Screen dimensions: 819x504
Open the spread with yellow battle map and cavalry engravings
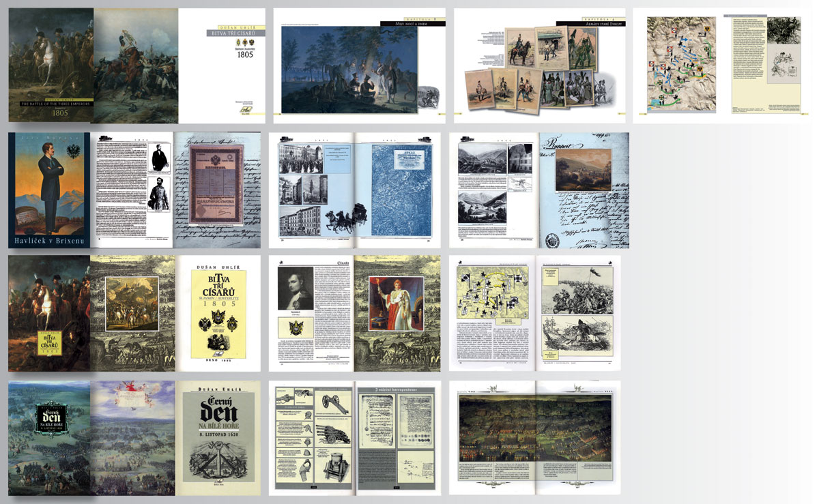[535, 314]
